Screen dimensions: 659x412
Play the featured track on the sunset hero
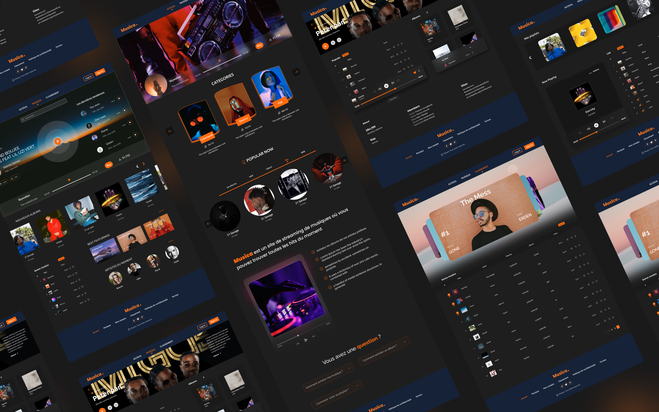pyautogui.click(x=58, y=142)
